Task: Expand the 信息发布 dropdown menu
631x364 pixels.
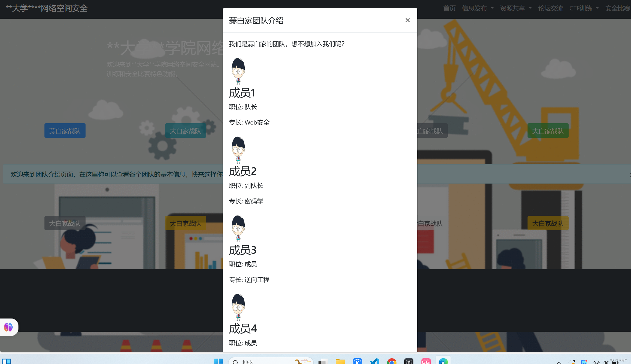Action: (478, 8)
